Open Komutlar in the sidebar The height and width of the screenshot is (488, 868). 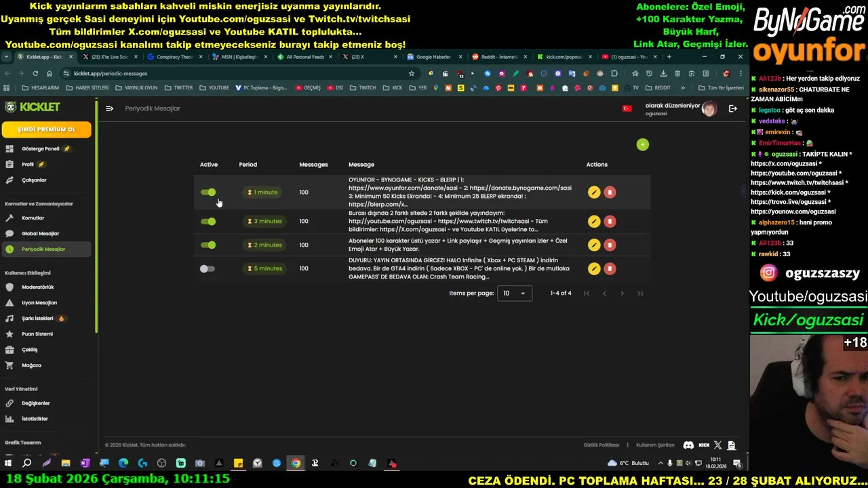pos(46,218)
